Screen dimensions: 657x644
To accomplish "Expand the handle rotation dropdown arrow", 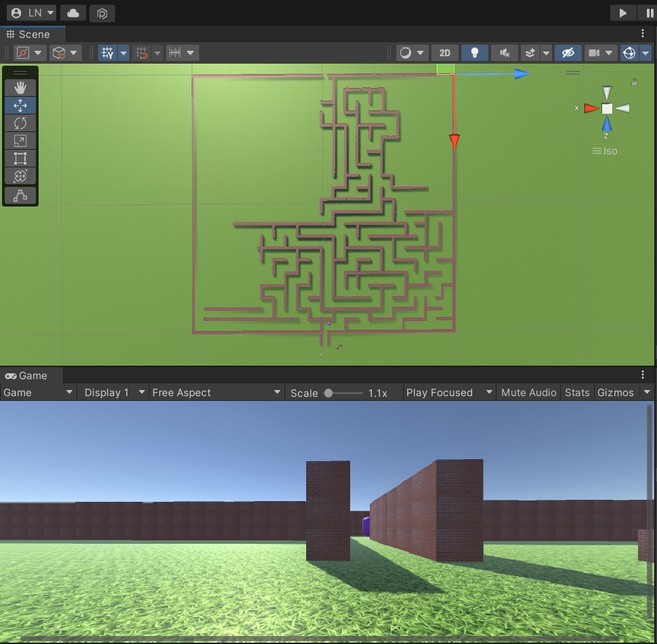I will pos(73,53).
